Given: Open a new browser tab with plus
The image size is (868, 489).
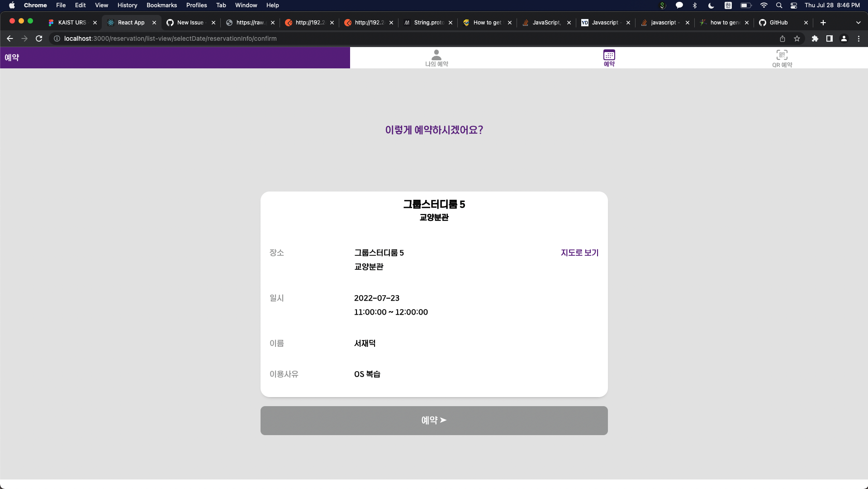Looking at the screenshot, I should (x=823, y=23).
